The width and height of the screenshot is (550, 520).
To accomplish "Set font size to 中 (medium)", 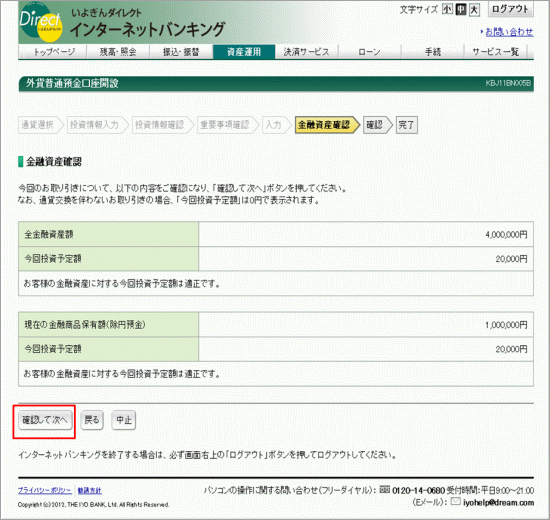I will pyautogui.click(x=461, y=9).
